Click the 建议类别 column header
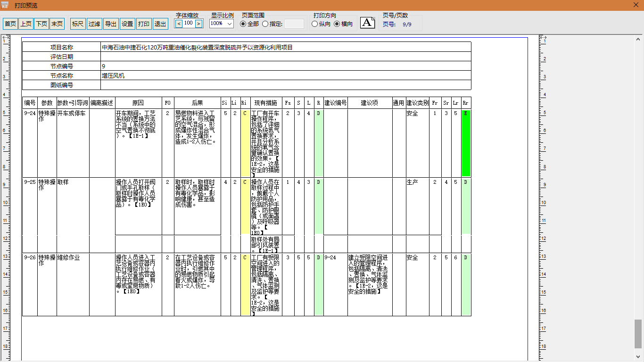The width and height of the screenshot is (644, 362). pos(417,102)
